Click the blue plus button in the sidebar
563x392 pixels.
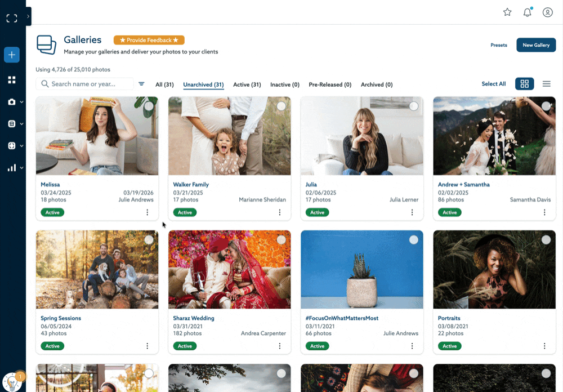11,55
